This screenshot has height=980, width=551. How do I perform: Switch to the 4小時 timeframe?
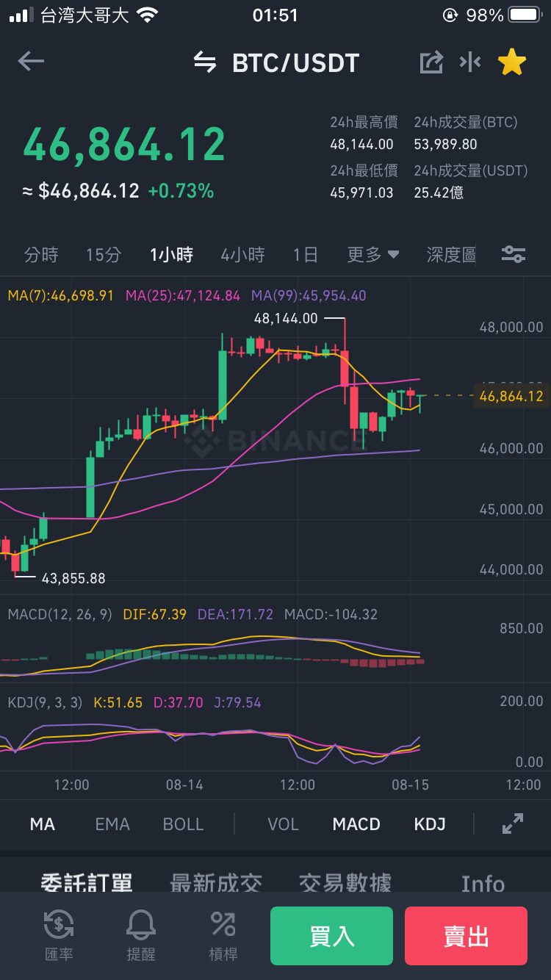click(242, 255)
